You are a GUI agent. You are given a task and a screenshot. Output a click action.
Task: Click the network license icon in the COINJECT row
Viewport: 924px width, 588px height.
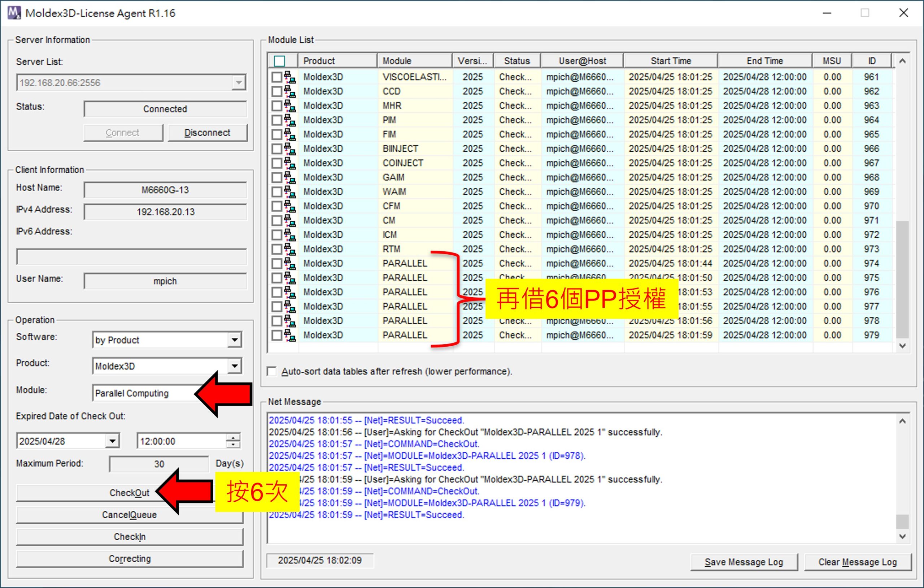pyautogui.click(x=290, y=163)
